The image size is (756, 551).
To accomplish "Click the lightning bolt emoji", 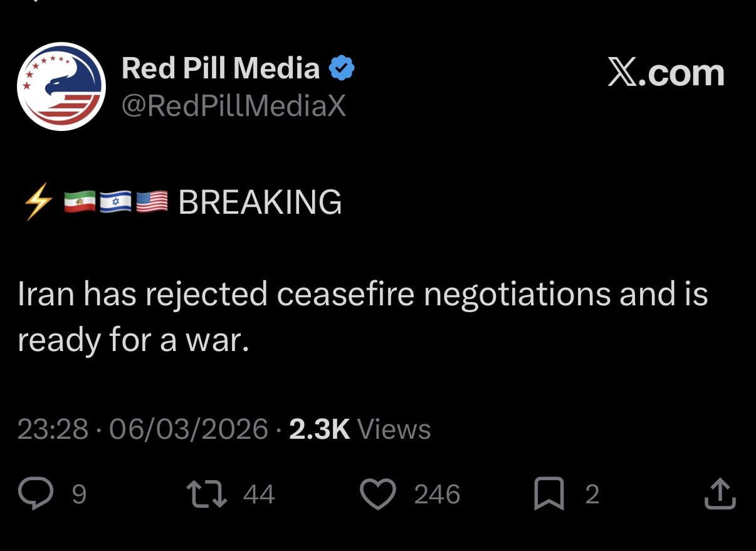I will tap(38, 202).
